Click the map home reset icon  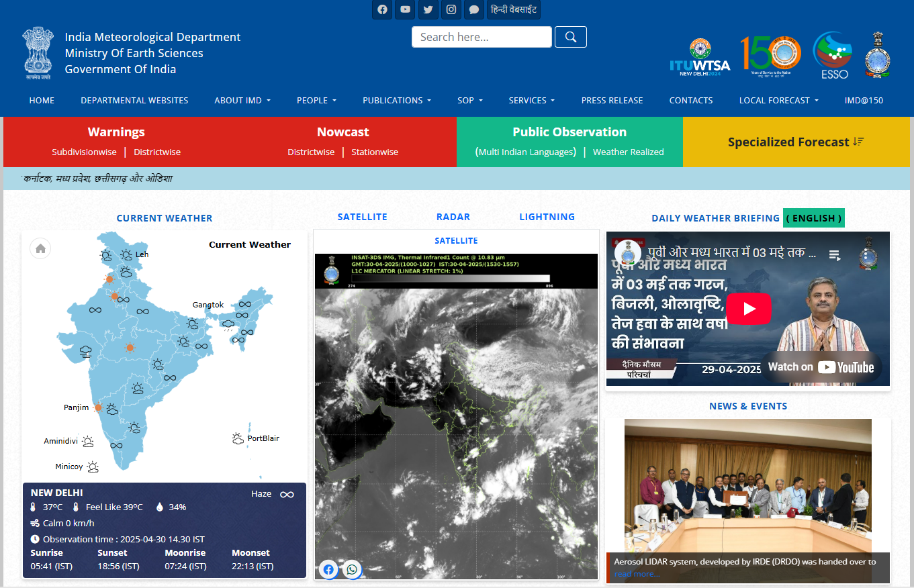(40, 248)
